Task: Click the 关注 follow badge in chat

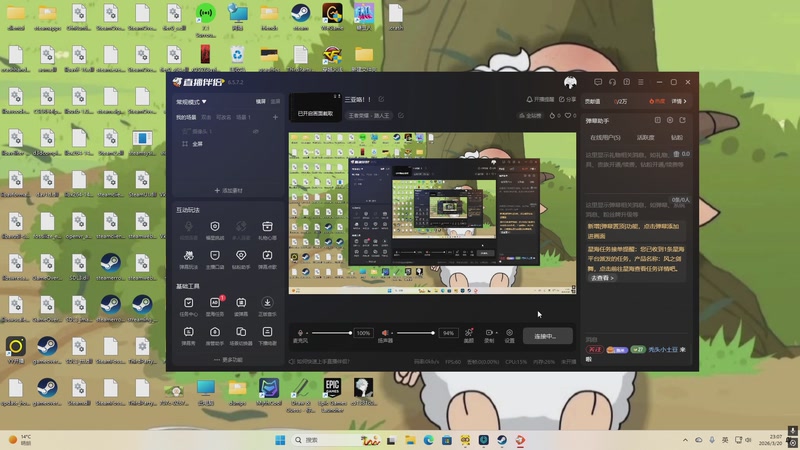Action: [594, 349]
